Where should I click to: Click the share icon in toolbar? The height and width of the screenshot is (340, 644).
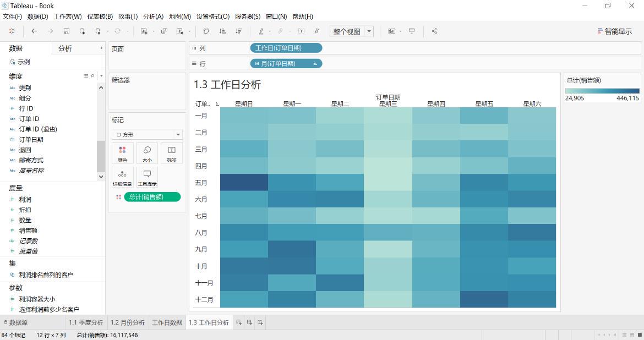point(434,31)
